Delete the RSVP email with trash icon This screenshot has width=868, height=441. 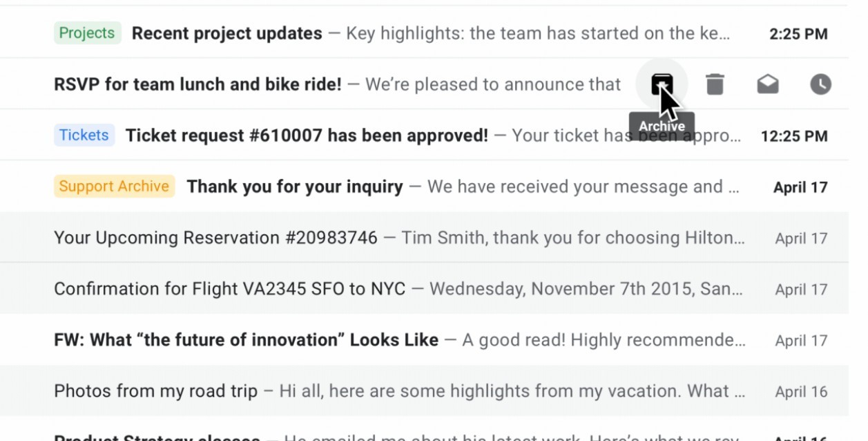tap(715, 84)
